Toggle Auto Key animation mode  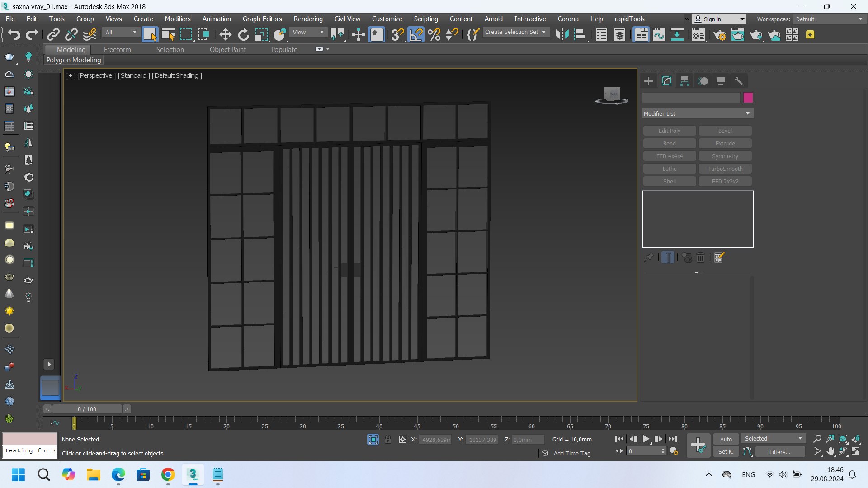click(726, 439)
